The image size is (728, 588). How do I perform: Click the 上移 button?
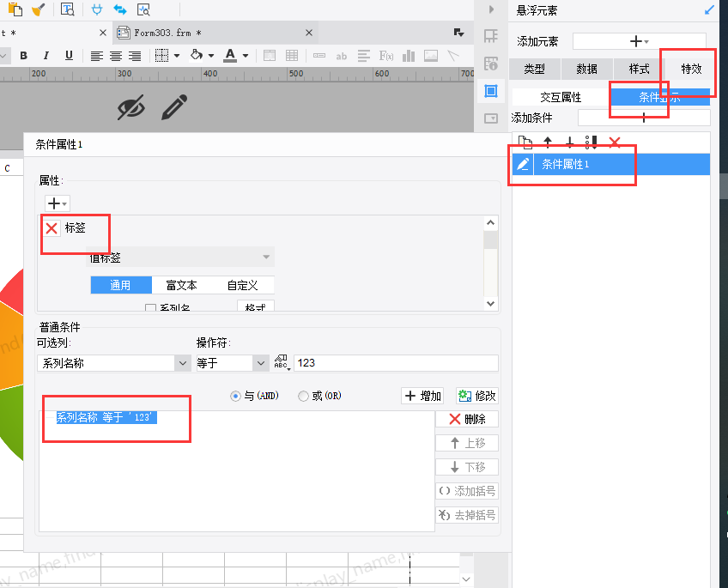coord(467,443)
